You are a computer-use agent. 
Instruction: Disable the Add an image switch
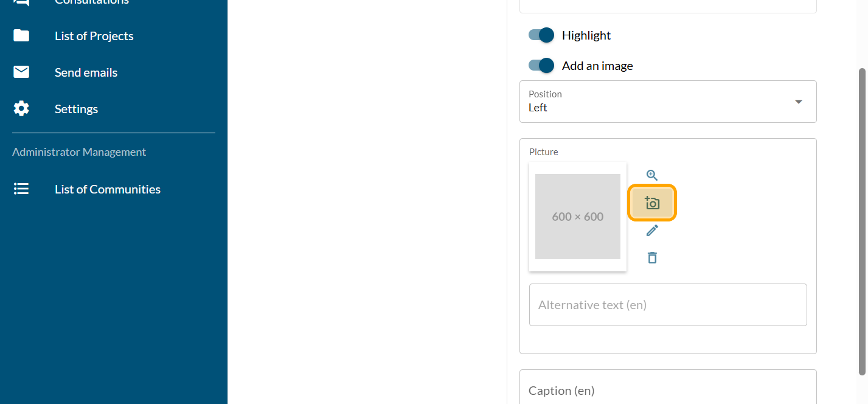[x=541, y=66]
